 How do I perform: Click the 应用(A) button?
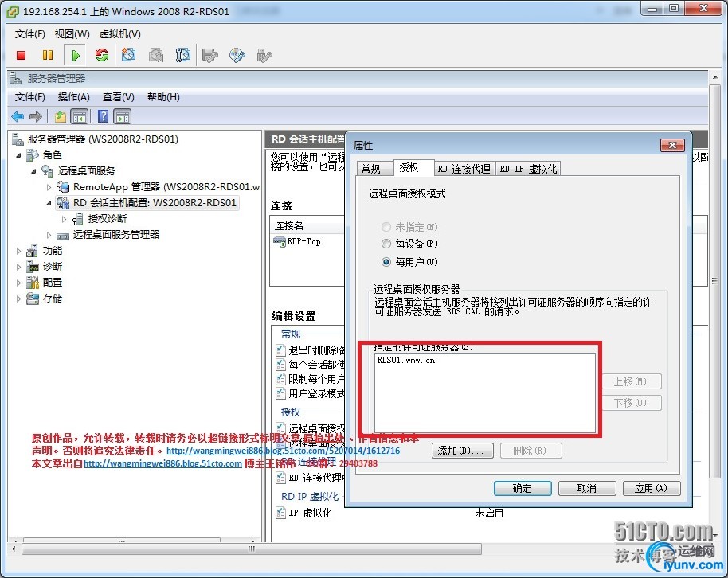pos(652,488)
